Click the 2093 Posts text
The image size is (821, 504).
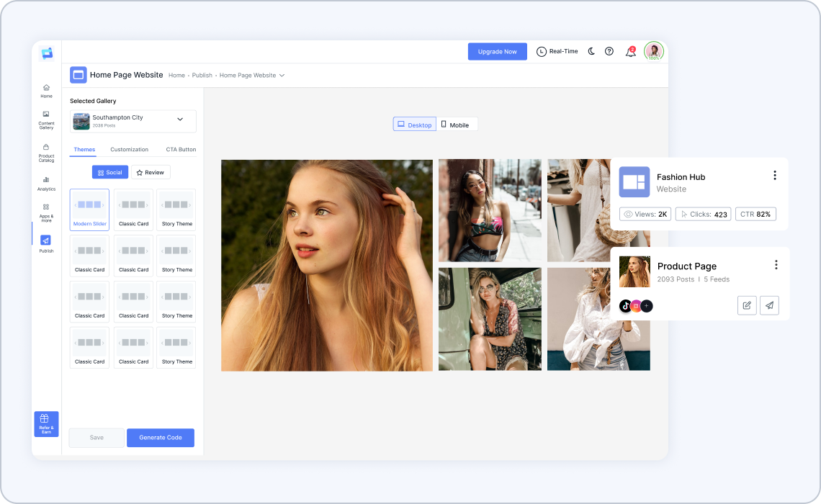(x=676, y=279)
